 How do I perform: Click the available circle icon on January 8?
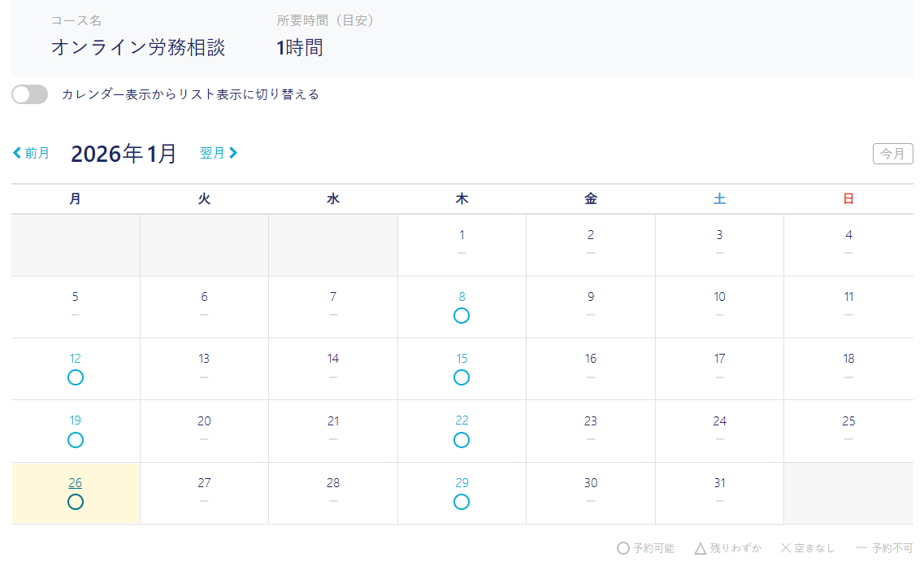point(462,316)
